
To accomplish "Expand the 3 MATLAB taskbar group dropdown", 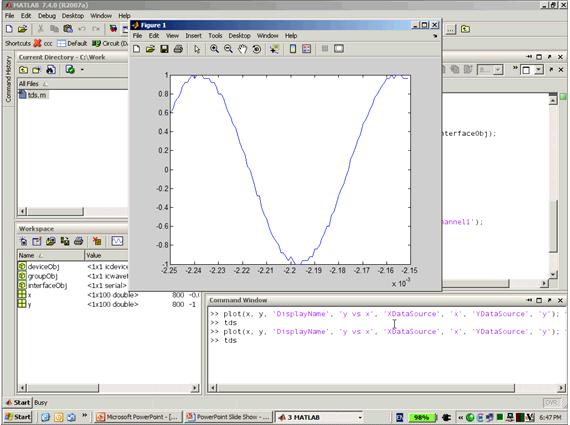I will point(360,417).
